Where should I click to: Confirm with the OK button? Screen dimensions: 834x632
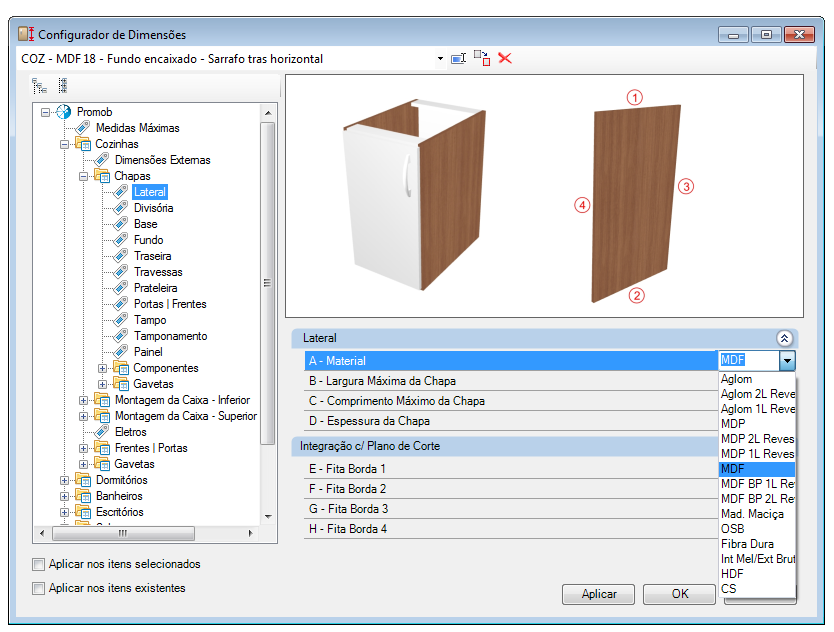click(x=679, y=594)
